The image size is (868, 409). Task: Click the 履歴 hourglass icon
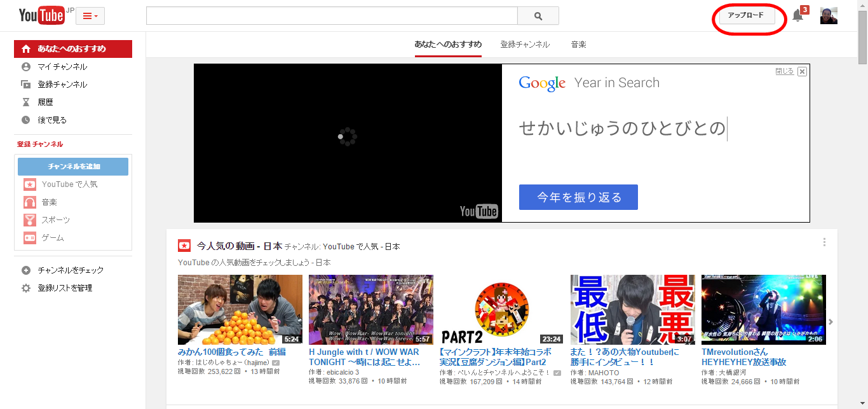coord(26,102)
